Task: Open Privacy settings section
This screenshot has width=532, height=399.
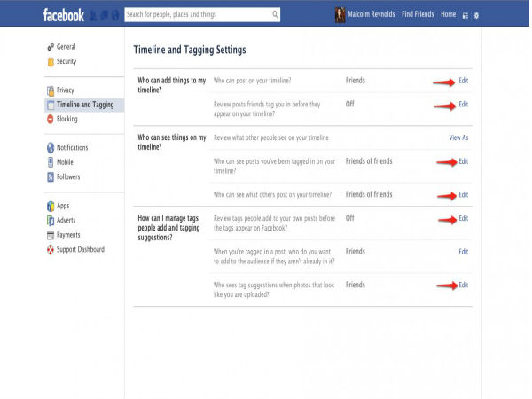Action: (65, 90)
